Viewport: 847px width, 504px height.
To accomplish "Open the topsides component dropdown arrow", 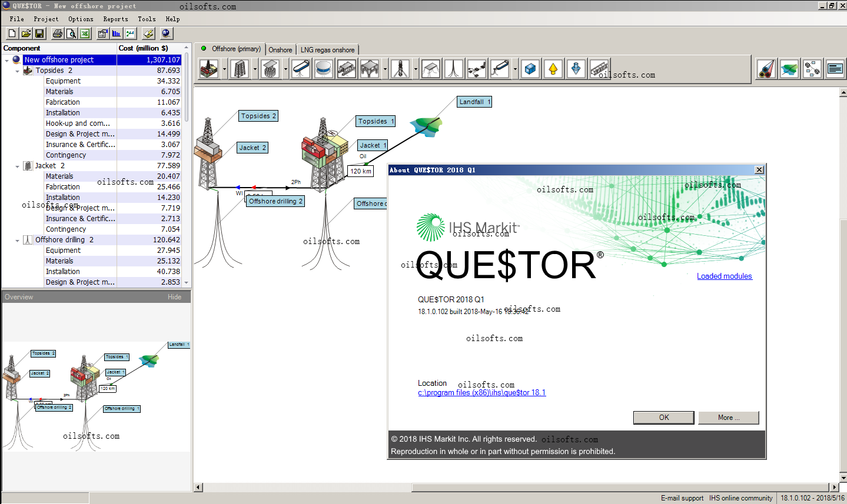I will point(224,69).
